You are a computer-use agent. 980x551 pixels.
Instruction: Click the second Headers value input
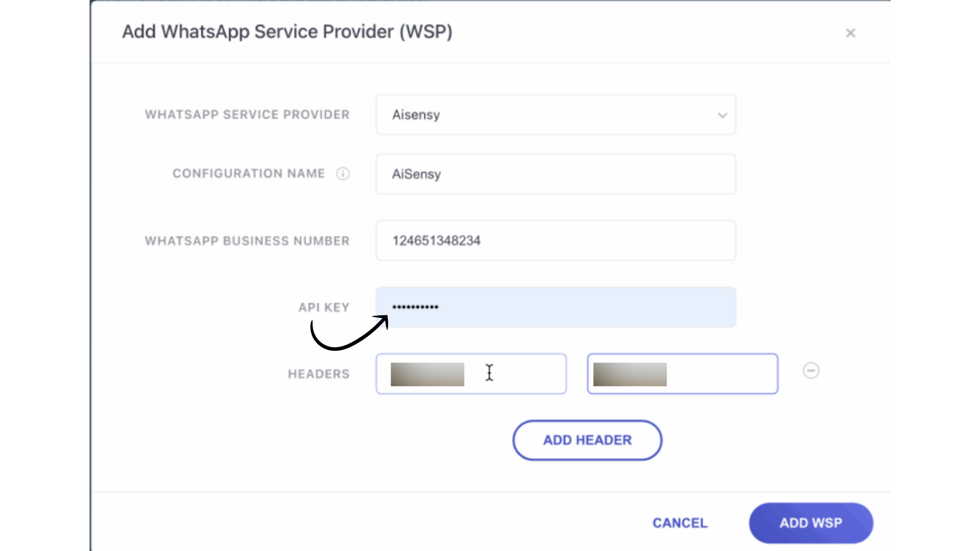coord(683,374)
